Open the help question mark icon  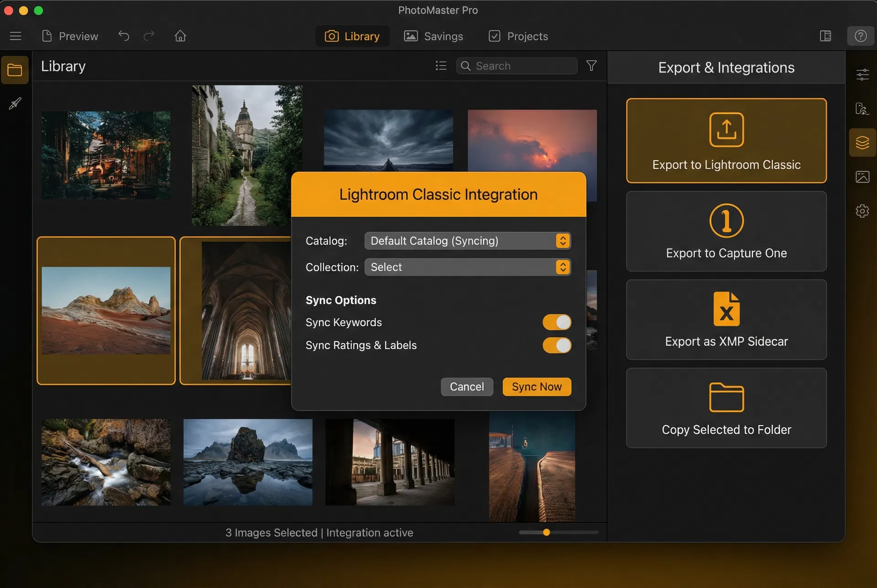(x=861, y=36)
